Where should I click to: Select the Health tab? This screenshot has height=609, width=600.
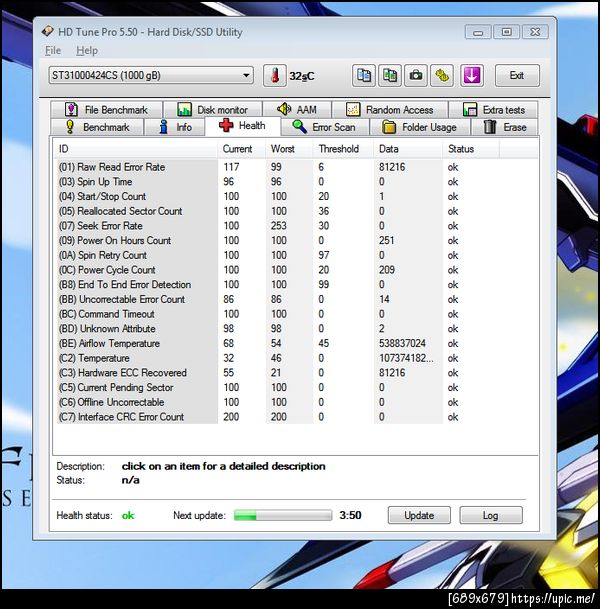point(242,126)
